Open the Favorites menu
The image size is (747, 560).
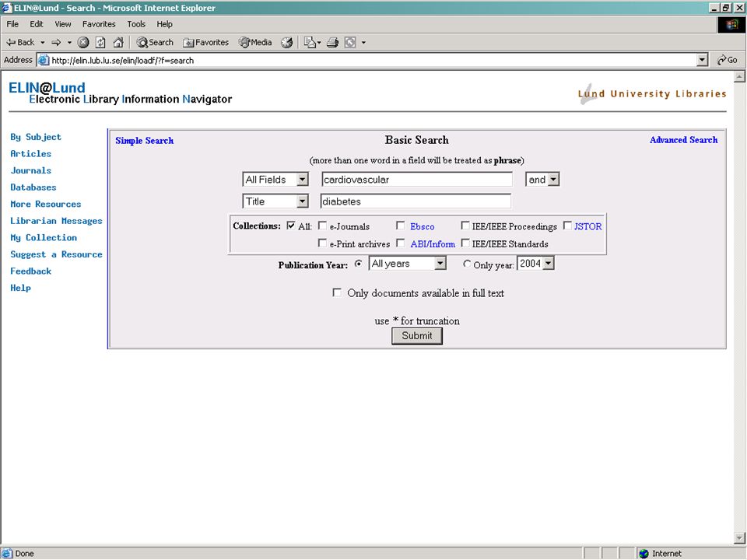(99, 24)
